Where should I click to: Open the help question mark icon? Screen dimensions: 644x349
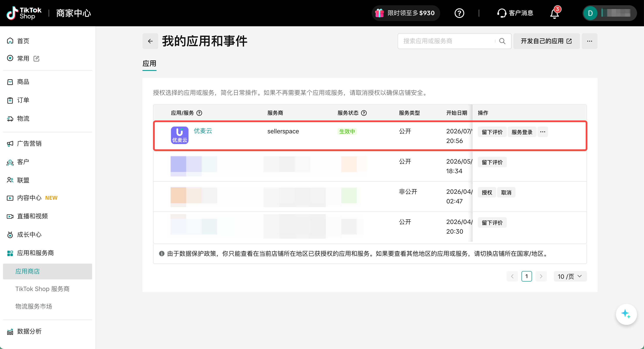pos(459,13)
